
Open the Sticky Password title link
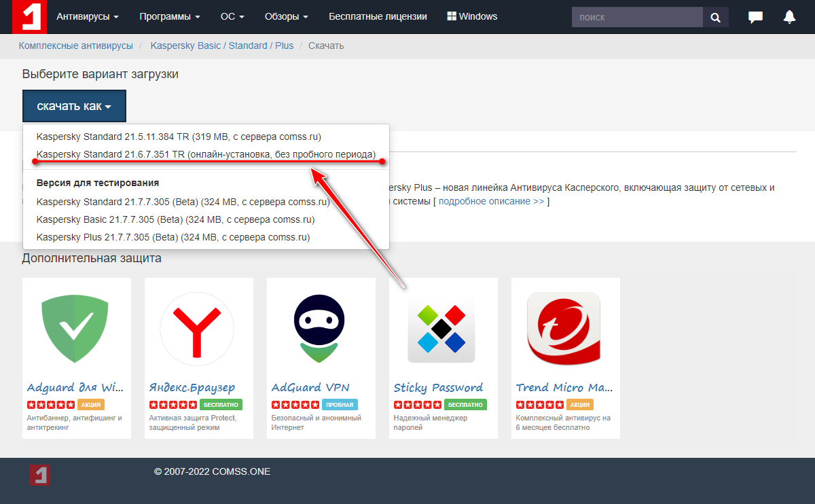point(438,387)
